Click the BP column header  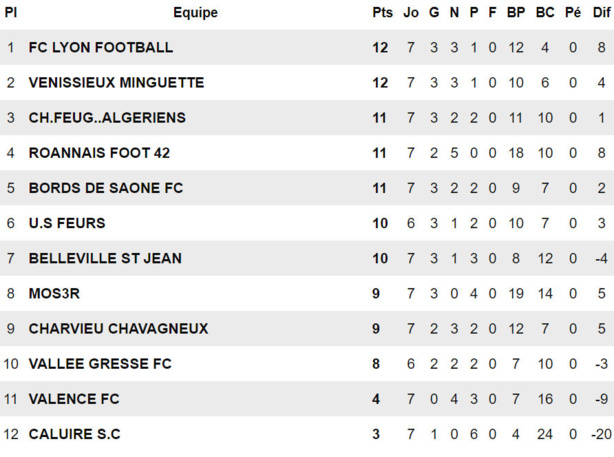516,13
